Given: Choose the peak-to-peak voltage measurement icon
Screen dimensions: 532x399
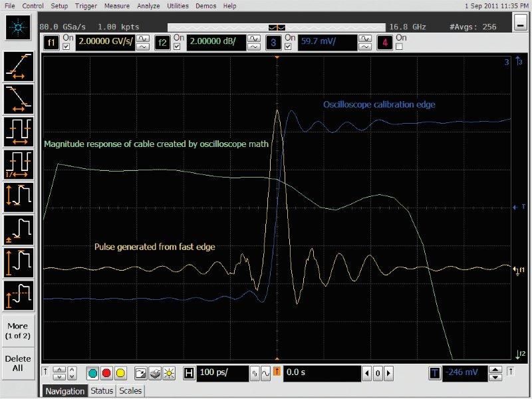Looking at the screenshot, I should tap(19, 196).
